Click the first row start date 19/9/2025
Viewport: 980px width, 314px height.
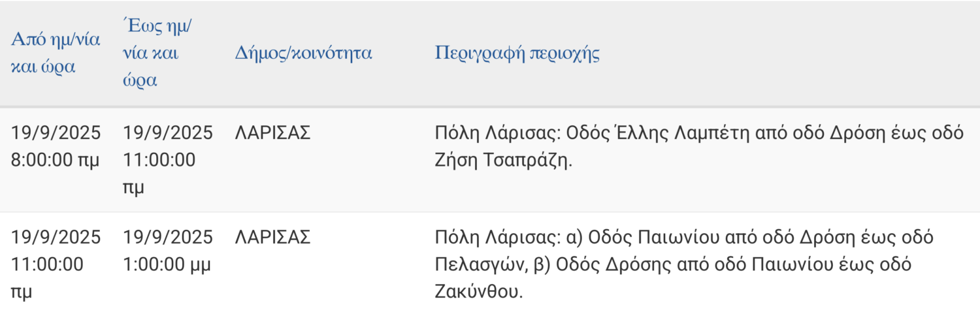(56, 133)
